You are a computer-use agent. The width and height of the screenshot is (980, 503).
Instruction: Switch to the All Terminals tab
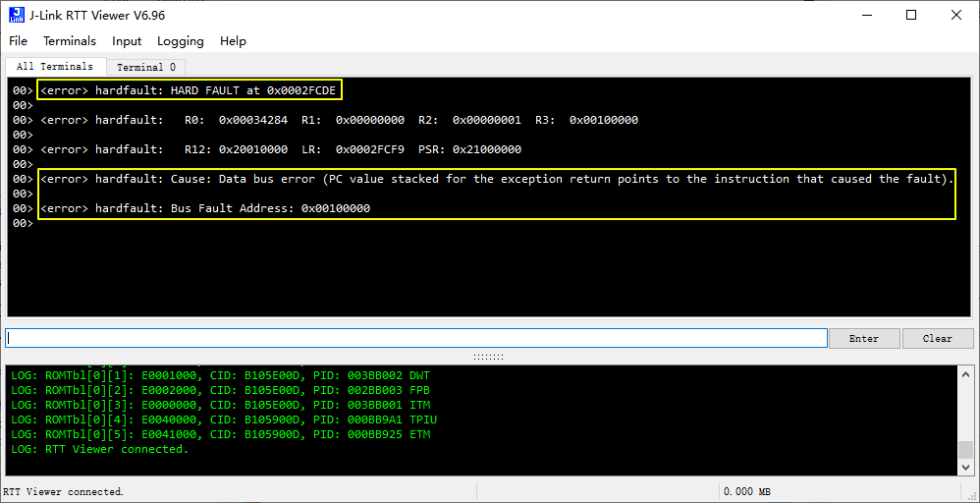[55, 67]
